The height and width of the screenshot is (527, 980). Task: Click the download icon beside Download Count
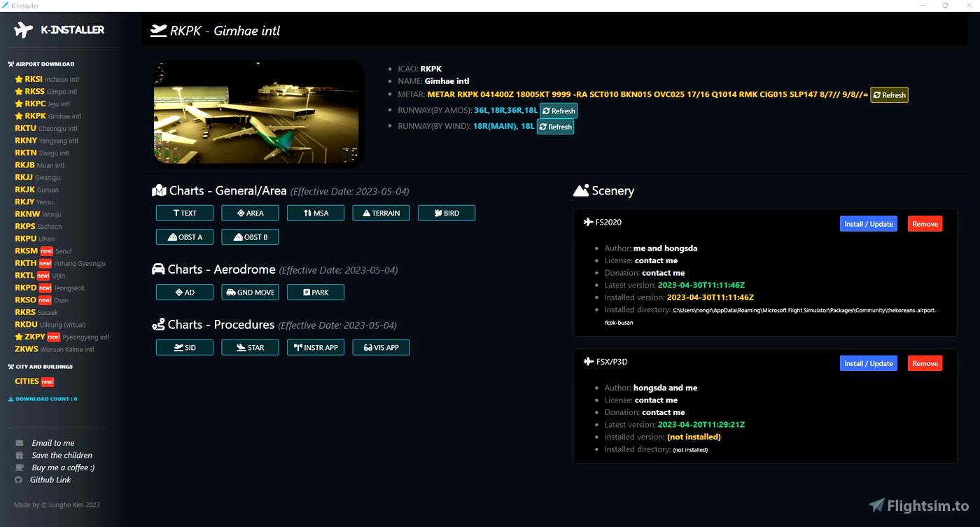(x=10, y=399)
